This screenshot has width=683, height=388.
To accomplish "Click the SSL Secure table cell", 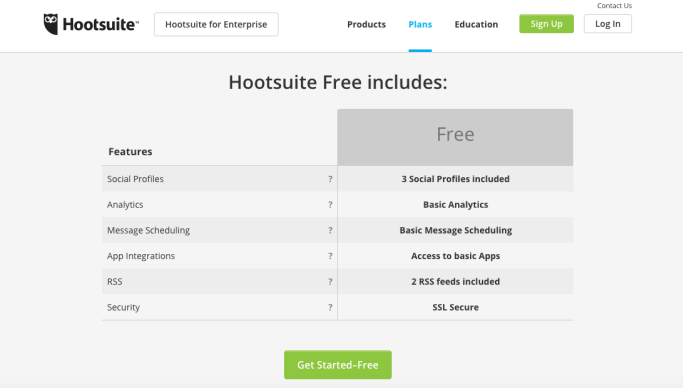I will tap(455, 307).
